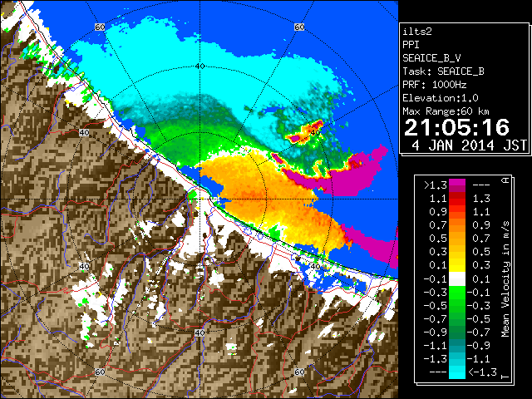
Task: Click the letter "T" on the legend
Action: pos(505,377)
